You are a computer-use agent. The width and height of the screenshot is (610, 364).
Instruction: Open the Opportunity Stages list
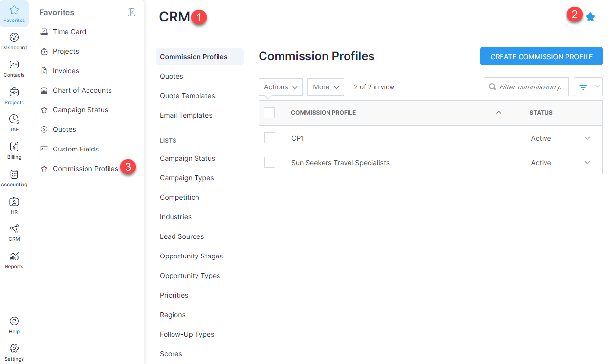coord(191,256)
